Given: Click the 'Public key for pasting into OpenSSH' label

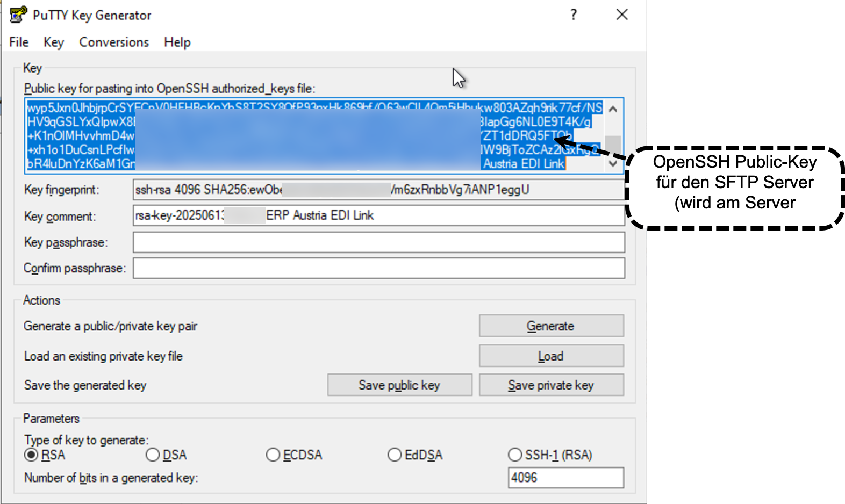Looking at the screenshot, I should coord(169,88).
